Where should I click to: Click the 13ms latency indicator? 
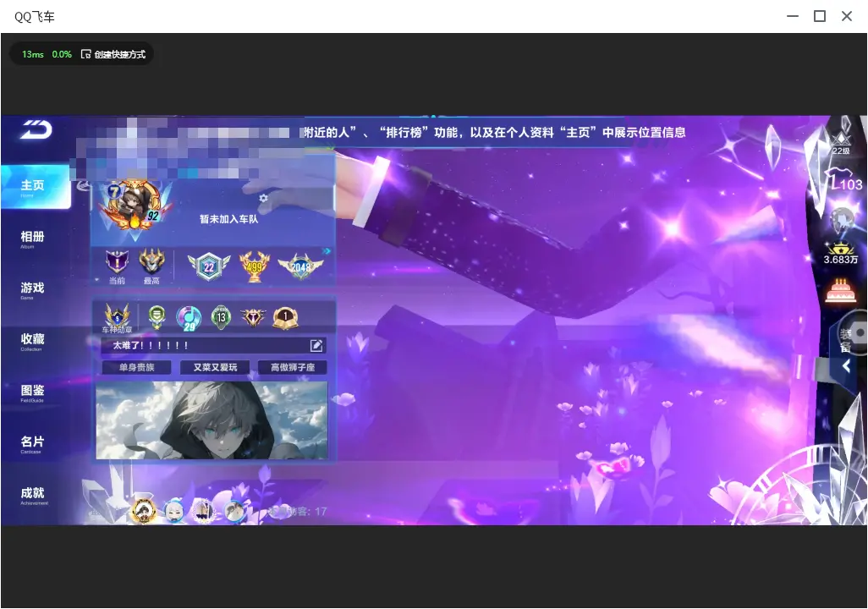(33, 54)
